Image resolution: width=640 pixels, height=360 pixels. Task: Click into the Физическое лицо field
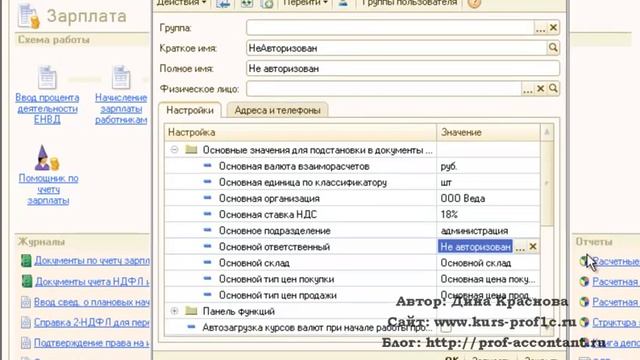tap(384, 89)
